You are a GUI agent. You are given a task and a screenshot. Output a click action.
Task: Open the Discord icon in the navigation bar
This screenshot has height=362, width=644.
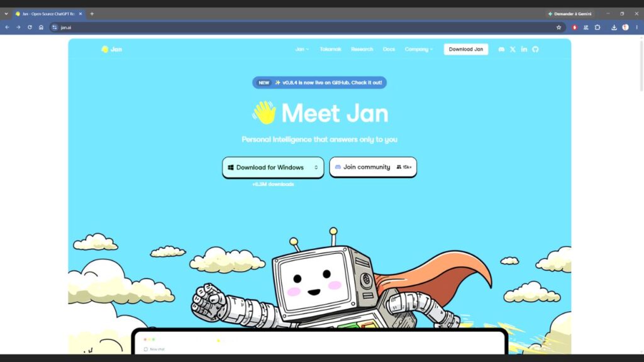coord(501,49)
